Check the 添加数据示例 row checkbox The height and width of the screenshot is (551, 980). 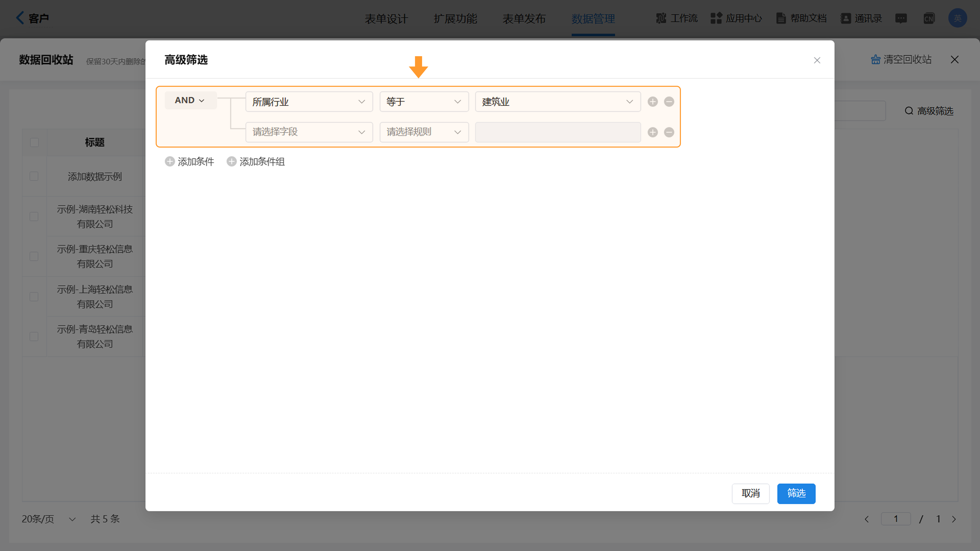pyautogui.click(x=34, y=176)
